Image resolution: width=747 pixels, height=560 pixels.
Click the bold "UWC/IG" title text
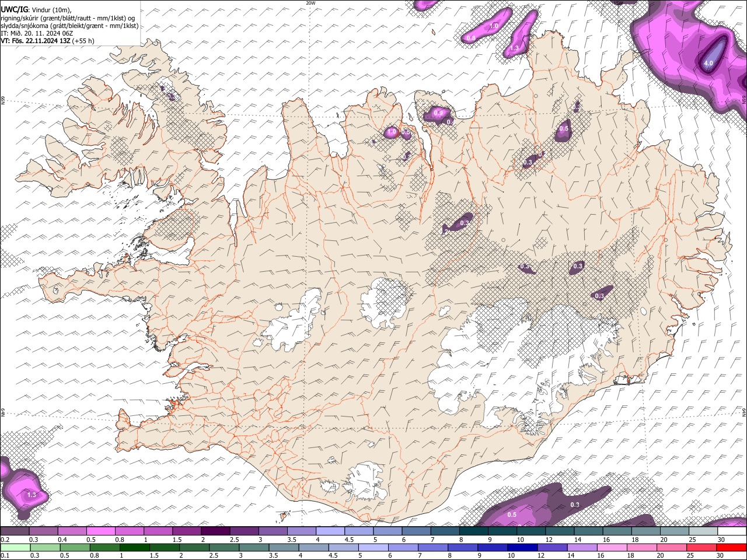click(14, 10)
